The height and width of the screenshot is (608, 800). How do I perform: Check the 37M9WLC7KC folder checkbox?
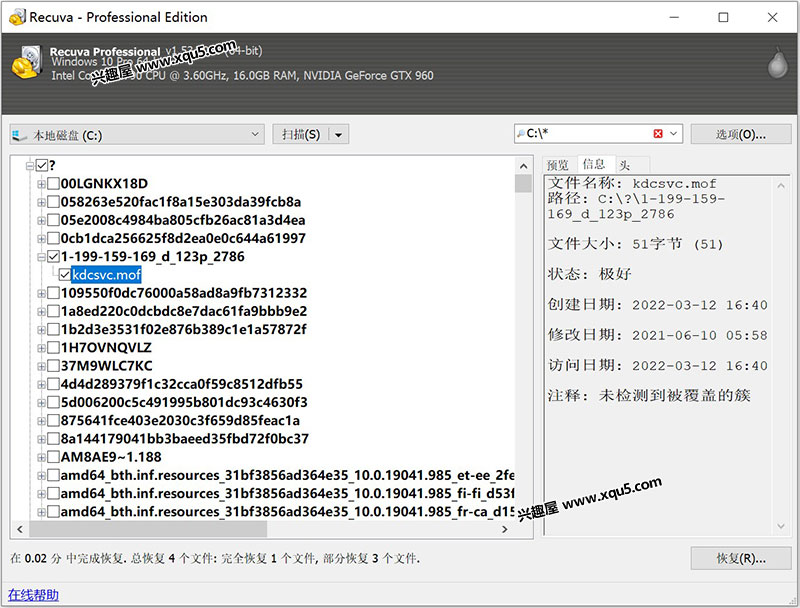[53, 366]
